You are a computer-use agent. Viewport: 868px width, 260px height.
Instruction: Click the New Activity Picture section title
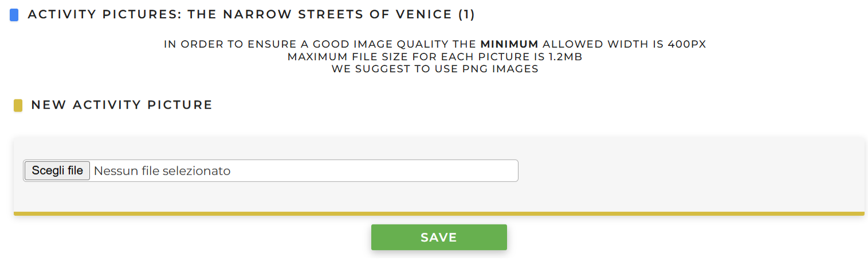121,105
